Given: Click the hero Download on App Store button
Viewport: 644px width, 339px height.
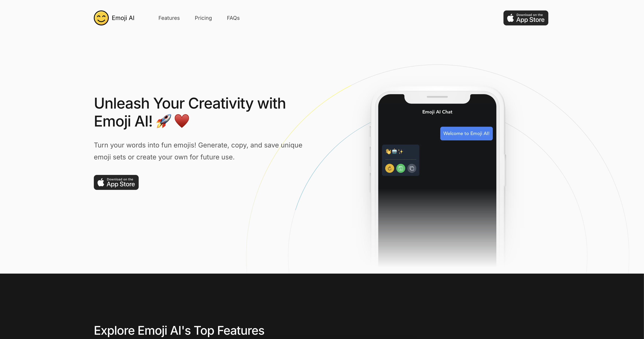Looking at the screenshot, I should point(116,182).
